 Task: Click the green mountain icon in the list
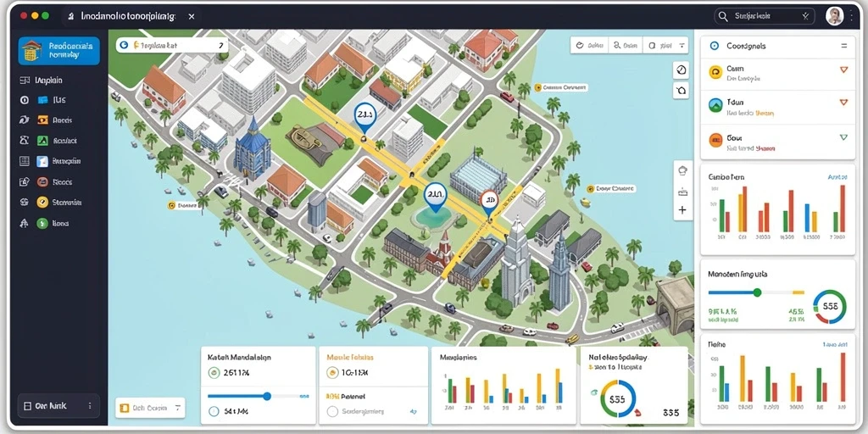tap(715, 104)
